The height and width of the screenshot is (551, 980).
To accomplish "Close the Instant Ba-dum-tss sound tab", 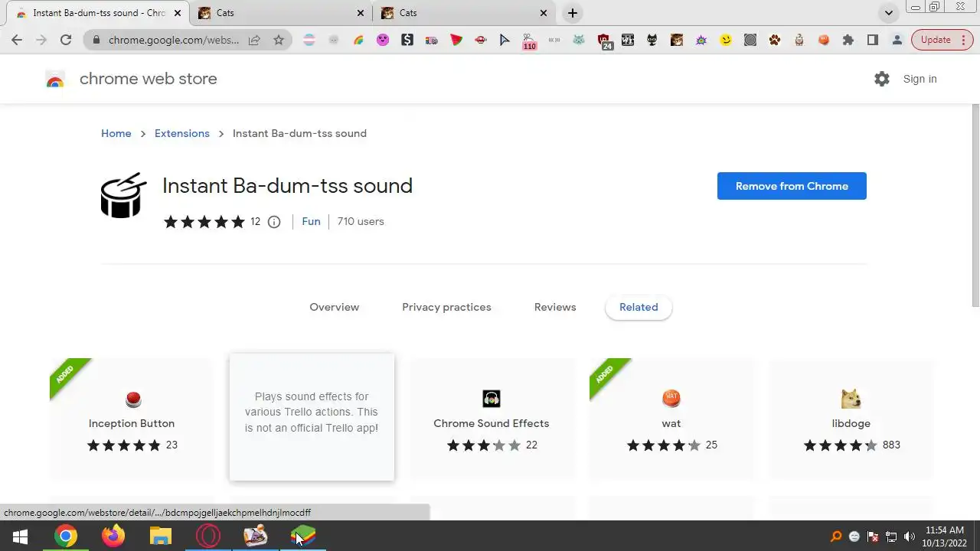I will point(176,13).
